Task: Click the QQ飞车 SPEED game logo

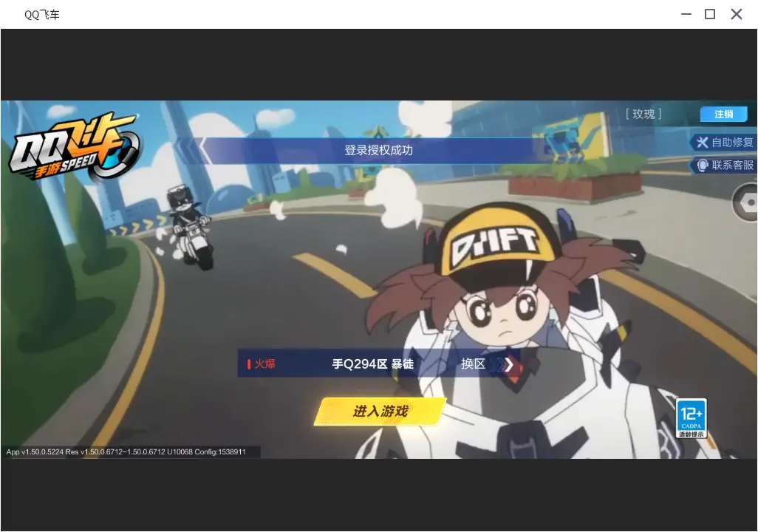Action: tap(74, 148)
